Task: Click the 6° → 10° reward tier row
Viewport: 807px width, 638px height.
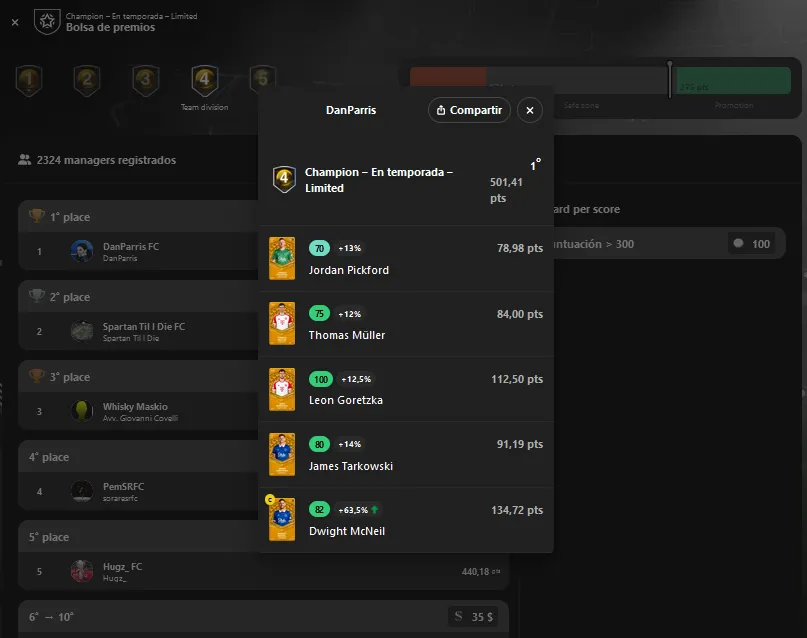Action: 264,616
